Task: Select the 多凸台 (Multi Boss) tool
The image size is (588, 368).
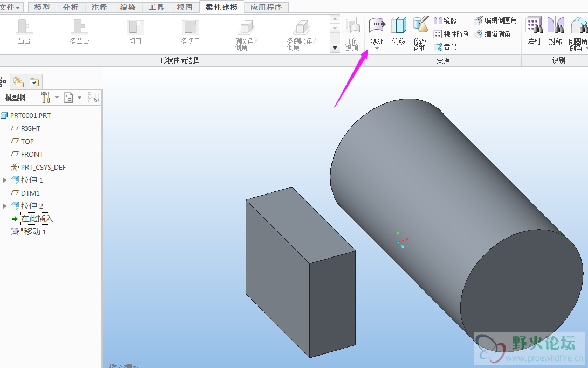Action: tap(79, 32)
